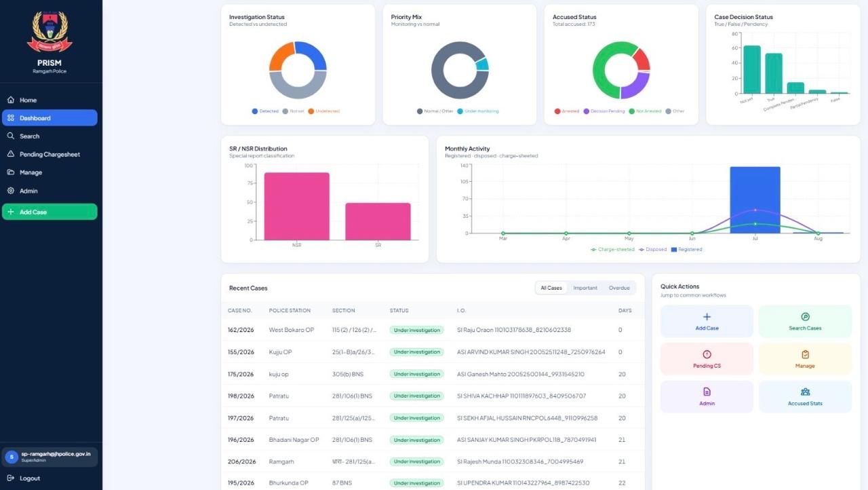868x490 pixels.
Task: Open Admin document icon quick action
Action: pyautogui.click(x=707, y=392)
